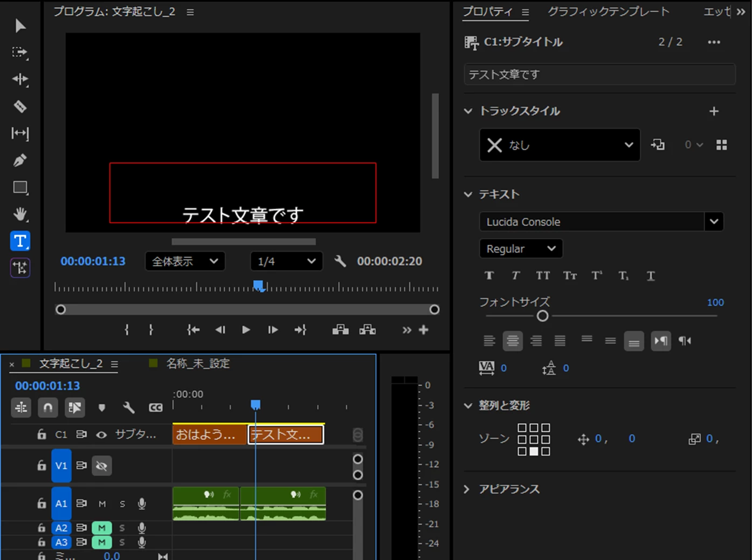Open program monitor wrench settings
This screenshot has width=752, height=560.
(x=340, y=261)
